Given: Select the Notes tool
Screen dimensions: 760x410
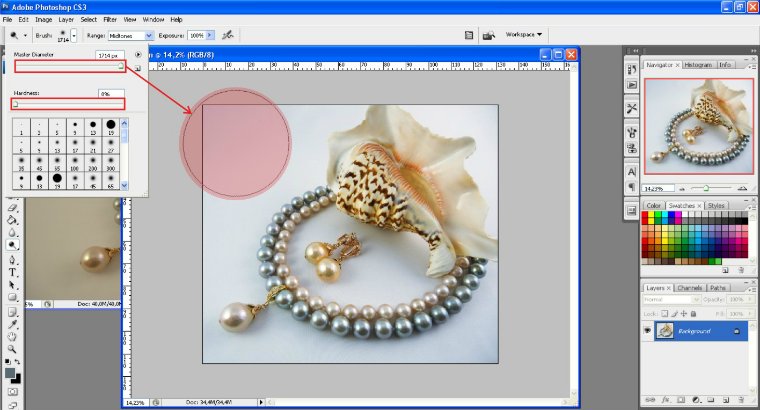Looking at the screenshot, I should (x=12, y=312).
